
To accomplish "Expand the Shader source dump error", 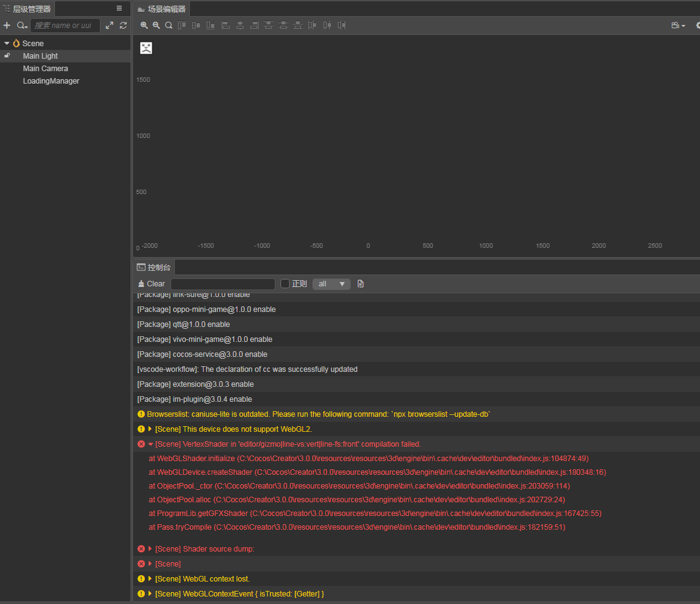I will pyautogui.click(x=150, y=548).
